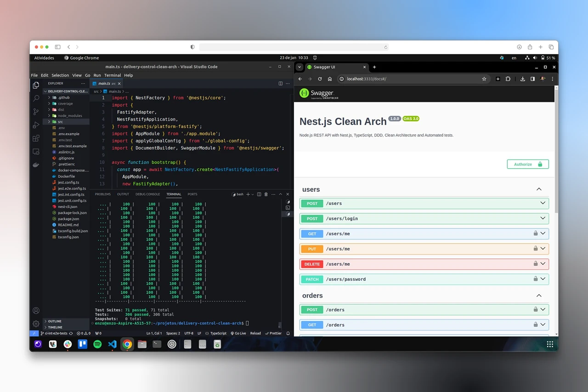The image size is (588, 392).
Task: Click lock icon on GET /orders
Action: coord(536,325)
